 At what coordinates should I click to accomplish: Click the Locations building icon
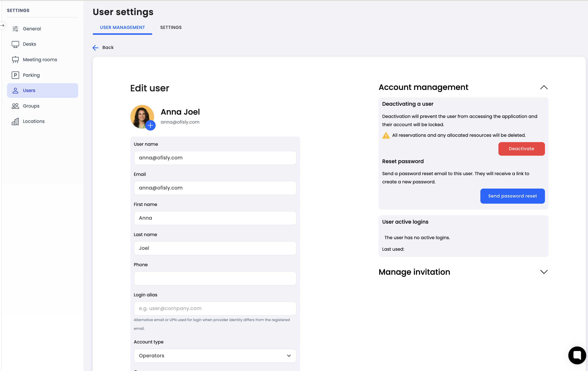coord(15,121)
